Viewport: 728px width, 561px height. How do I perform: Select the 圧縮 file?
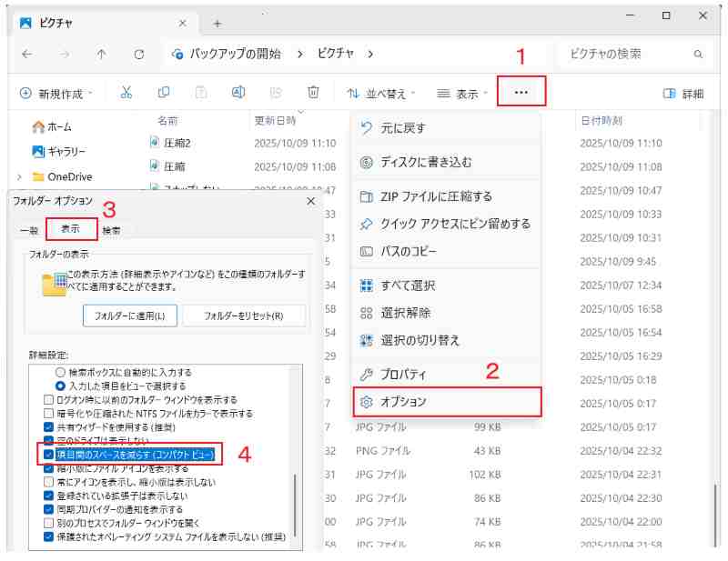[x=167, y=166]
